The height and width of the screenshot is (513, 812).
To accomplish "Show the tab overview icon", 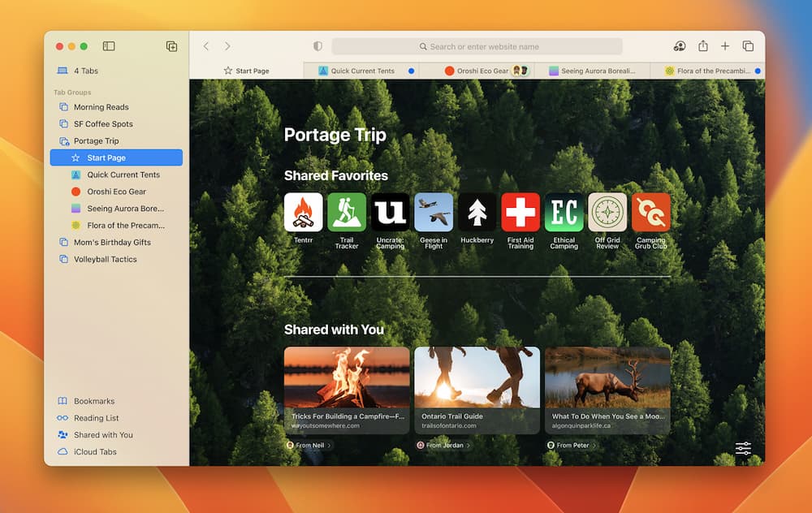I will (x=748, y=46).
